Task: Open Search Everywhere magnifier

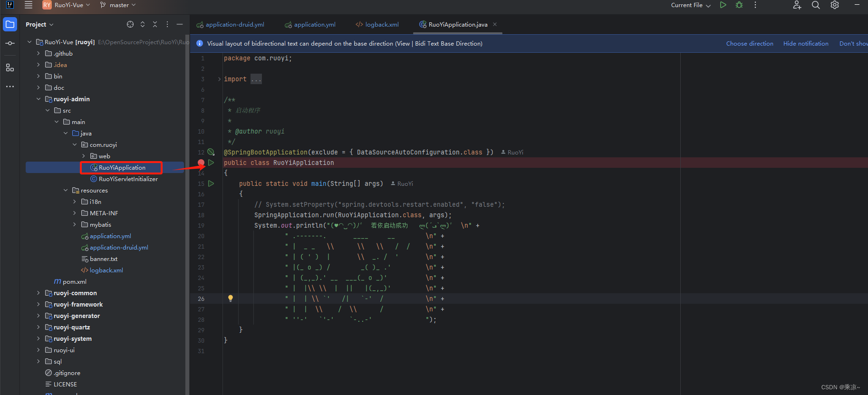Action: (816, 5)
